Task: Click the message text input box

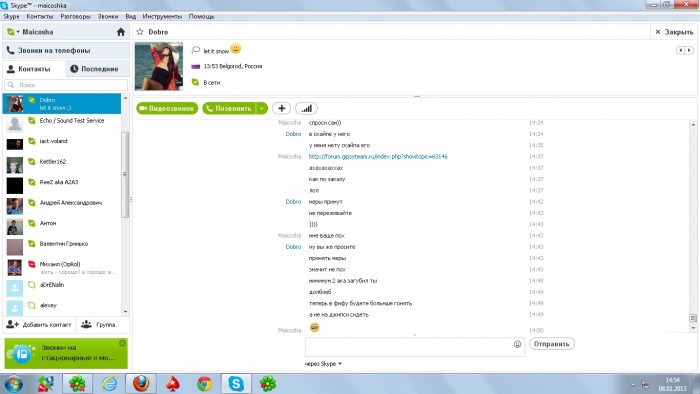Action: (415, 347)
